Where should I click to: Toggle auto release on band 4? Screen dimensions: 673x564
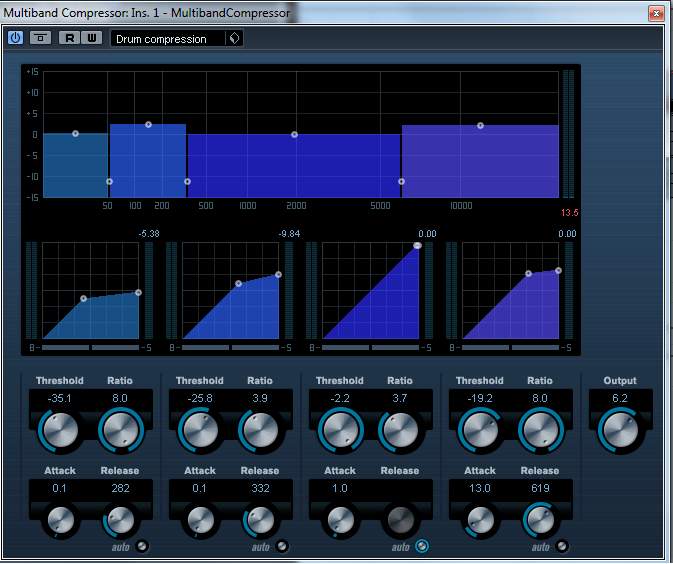562,546
